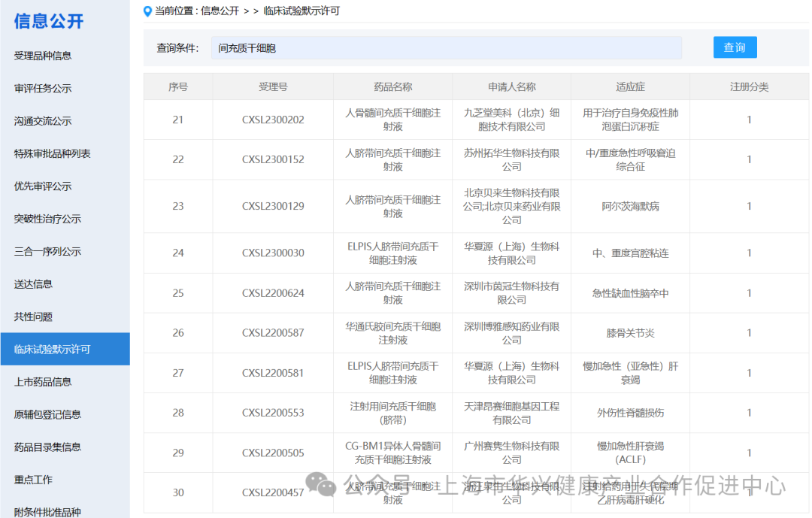Image resolution: width=812 pixels, height=518 pixels.
Task: Click the 受理号 column header
Action: (273, 87)
